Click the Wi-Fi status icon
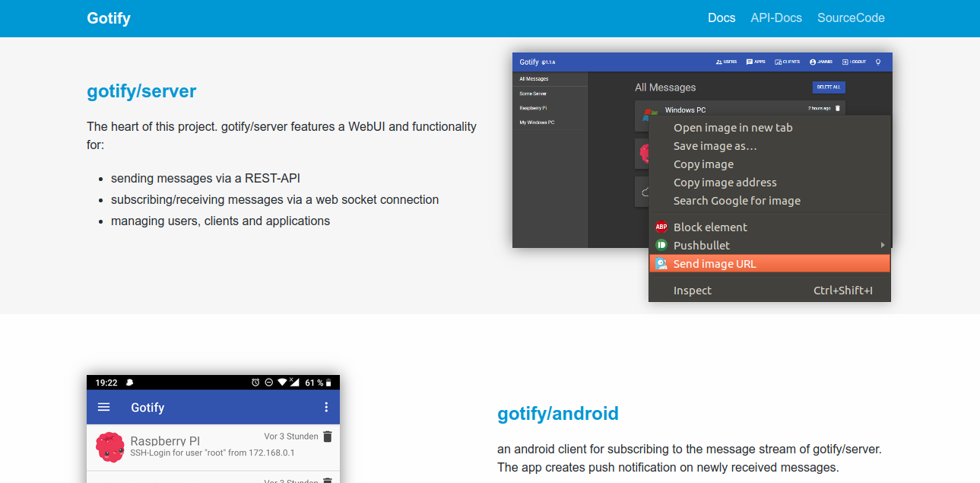 [282, 383]
